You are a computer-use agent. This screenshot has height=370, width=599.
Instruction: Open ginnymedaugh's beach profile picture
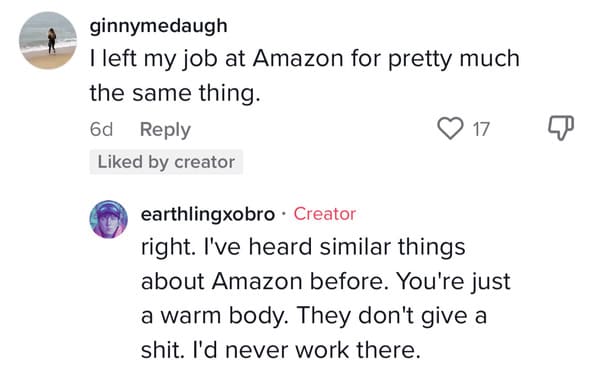pos(48,40)
